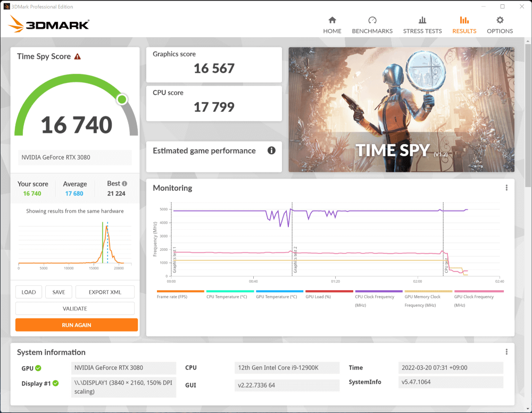This screenshot has width=532, height=413.
Task: Click the Best score info icon
Action: click(x=124, y=183)
